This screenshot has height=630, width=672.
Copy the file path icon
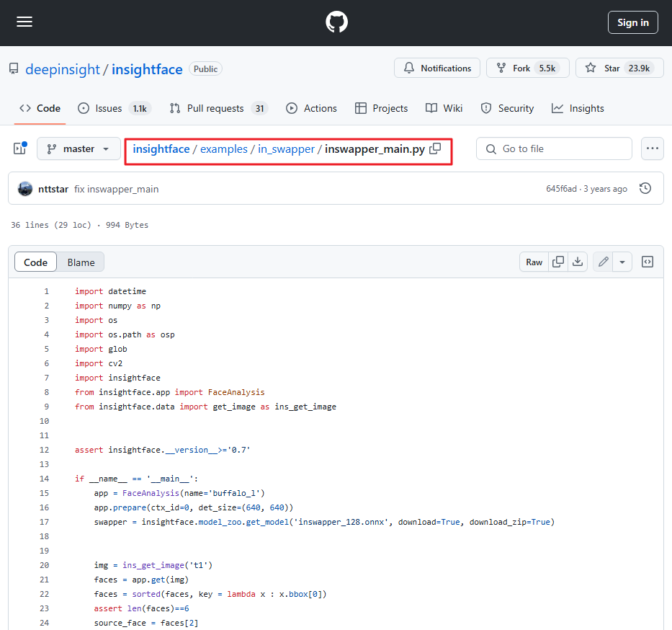[x=435, y=148]
